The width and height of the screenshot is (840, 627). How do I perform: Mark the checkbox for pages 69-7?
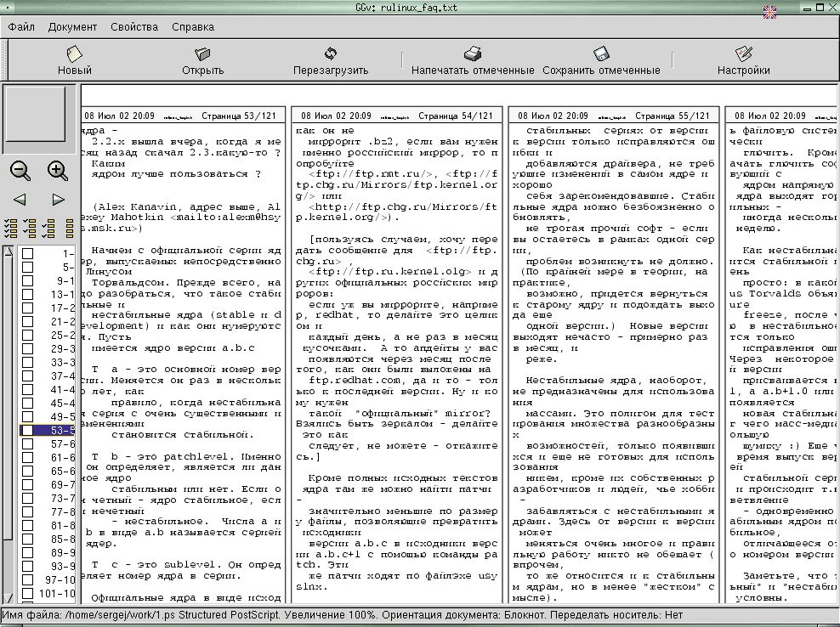[x=27, y=484]
